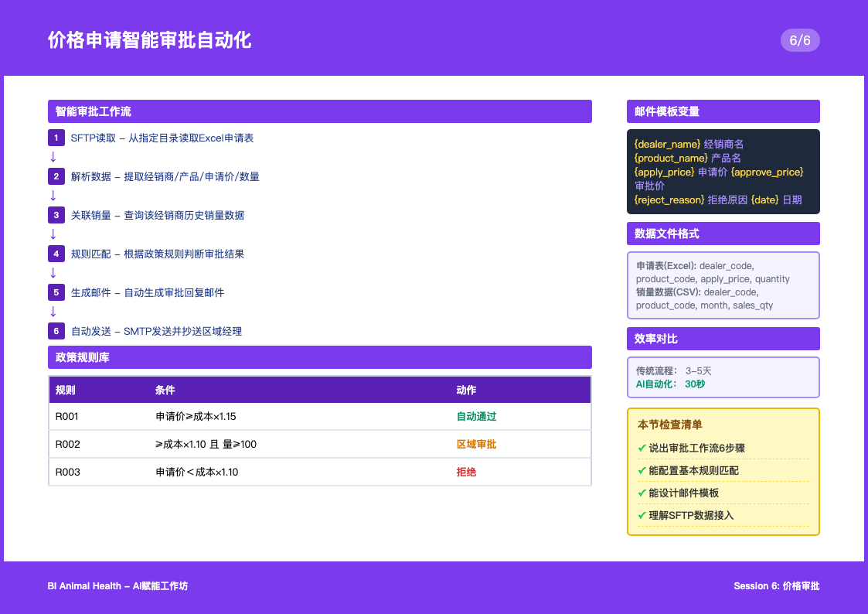
Task: Check the 能配置基本规则匹配 checkmark
Action: pyautogui.click(x=642, y=470)
